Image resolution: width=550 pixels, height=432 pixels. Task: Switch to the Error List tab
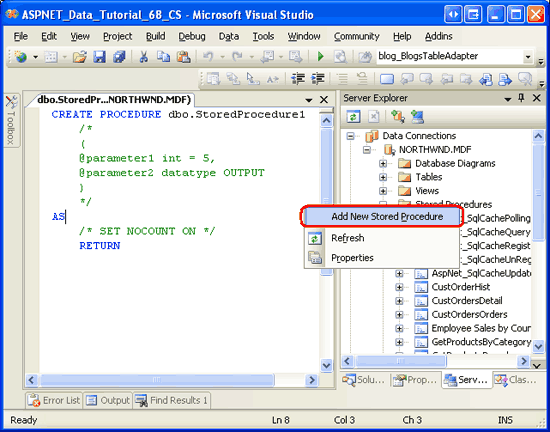[54, 400]
